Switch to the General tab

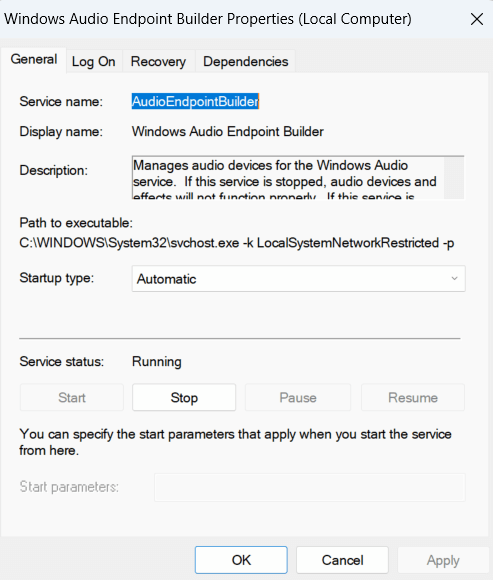34,60
